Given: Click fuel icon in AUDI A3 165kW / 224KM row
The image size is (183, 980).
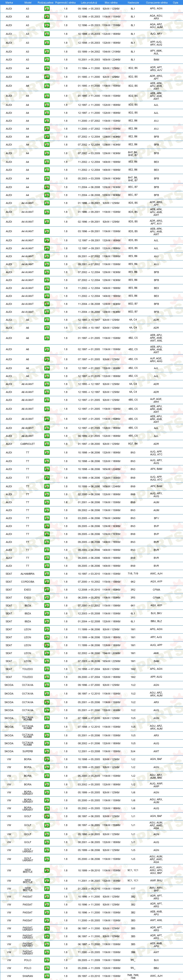Looking at the screenshot, I should [x=47, y=59].
